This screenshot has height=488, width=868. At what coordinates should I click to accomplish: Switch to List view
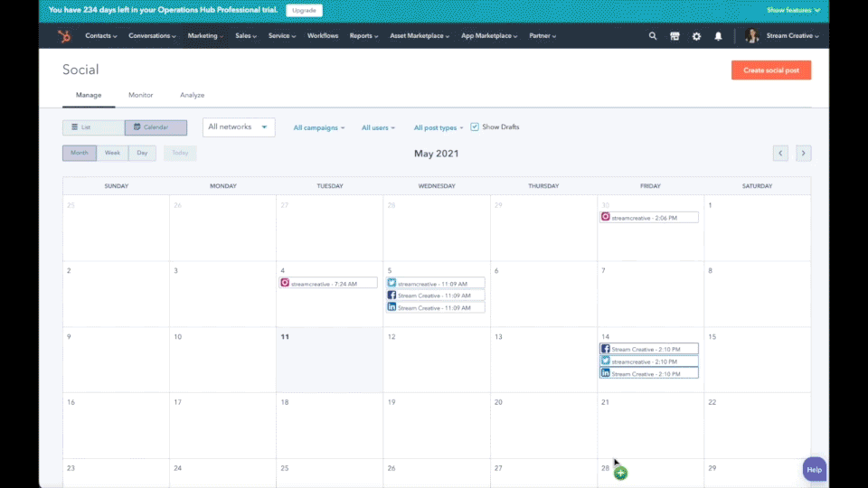coord(93,127)
